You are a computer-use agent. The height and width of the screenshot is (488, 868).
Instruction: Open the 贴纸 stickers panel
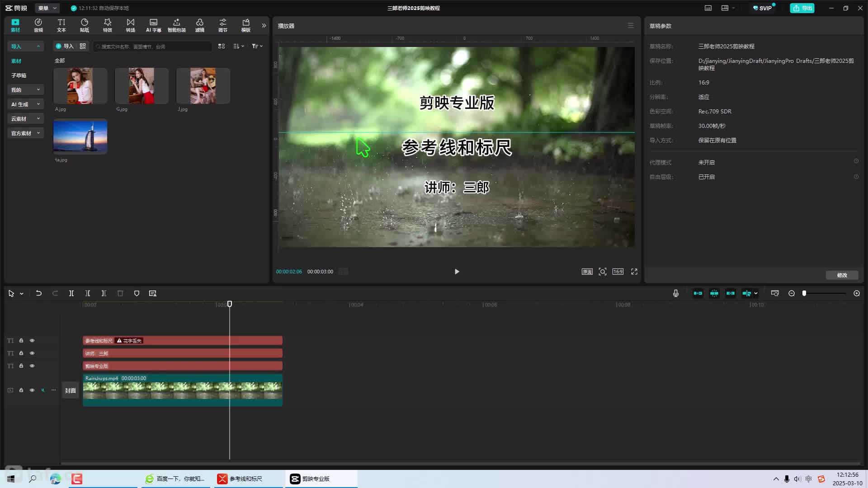pos(84,25)
